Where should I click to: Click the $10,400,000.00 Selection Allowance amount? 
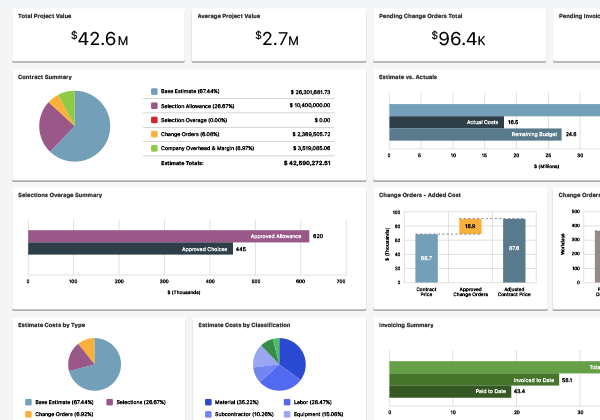tap(310, 105)
